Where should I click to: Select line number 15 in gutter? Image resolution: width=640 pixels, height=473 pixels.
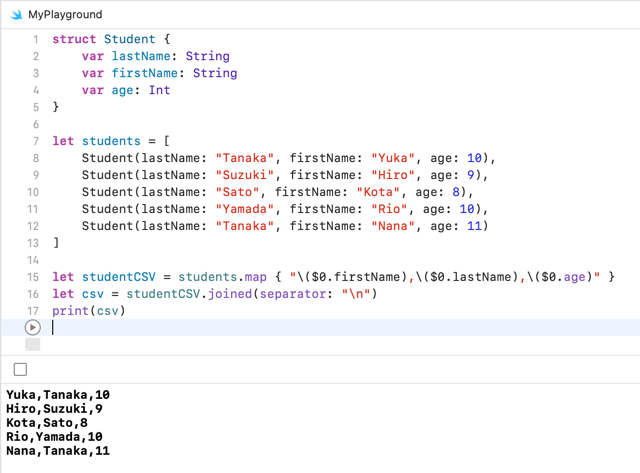point(32,277)
